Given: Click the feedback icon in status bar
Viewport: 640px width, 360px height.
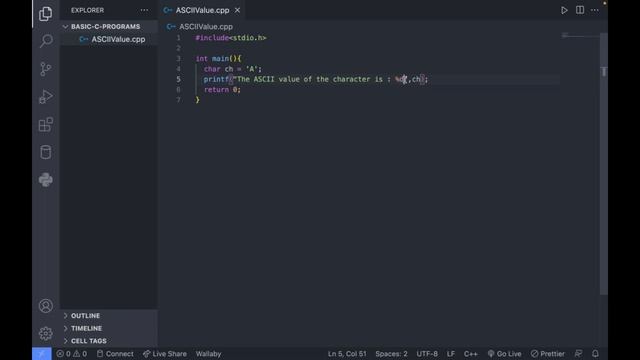Looking at the screenshot, I should pos(578,353).
